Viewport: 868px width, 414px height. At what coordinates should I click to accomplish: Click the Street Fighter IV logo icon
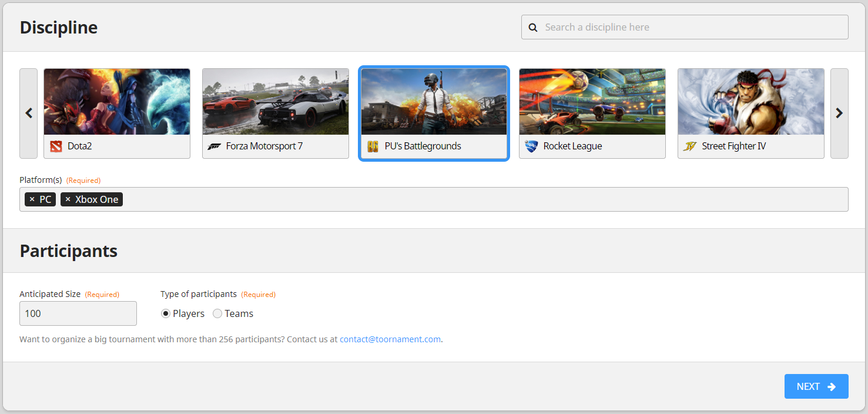pos(690,146)
